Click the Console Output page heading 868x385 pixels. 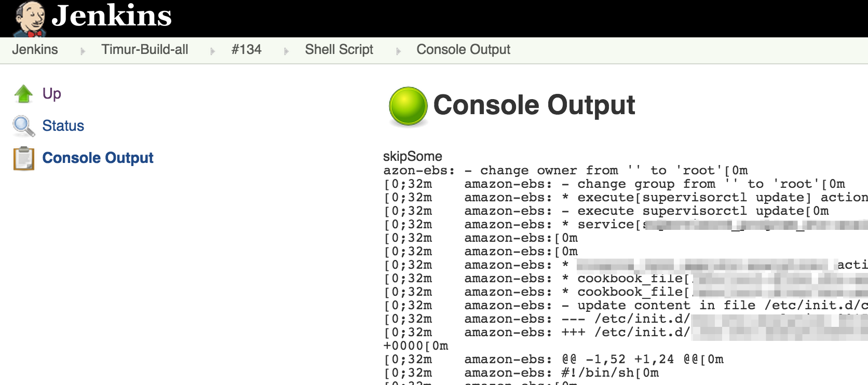[534, 105]
